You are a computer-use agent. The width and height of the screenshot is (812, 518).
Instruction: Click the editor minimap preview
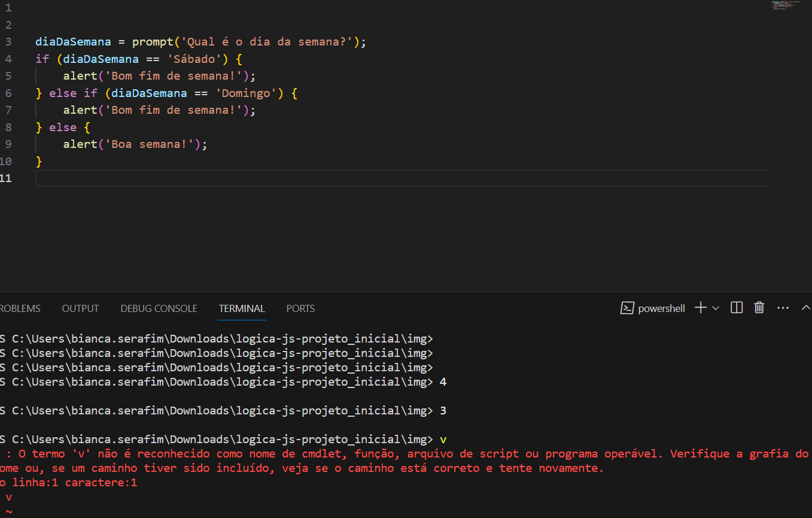tap(785, 6)
